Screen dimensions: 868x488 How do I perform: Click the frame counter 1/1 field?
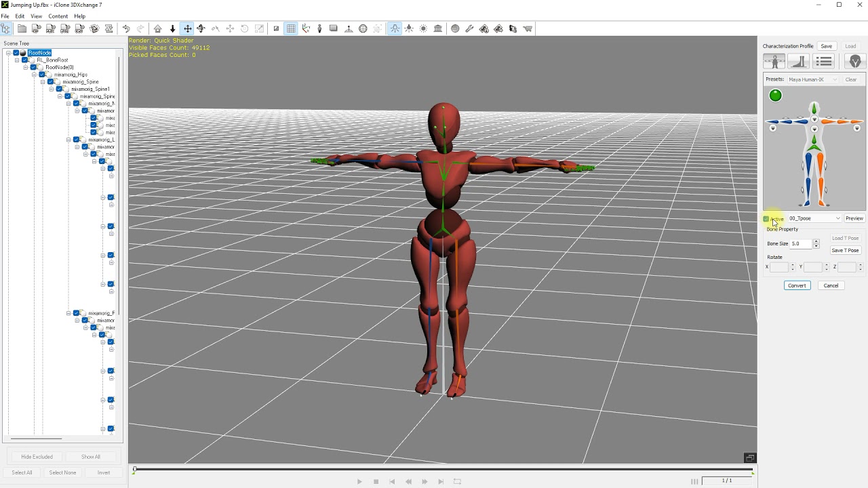pyautogui.click(x=727, y=481)
